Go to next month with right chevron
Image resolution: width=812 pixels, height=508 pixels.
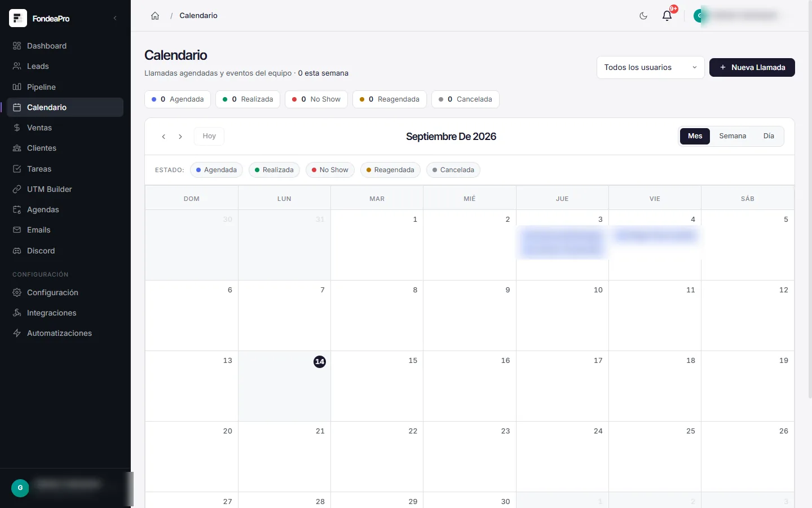click(x=180, y=137)
